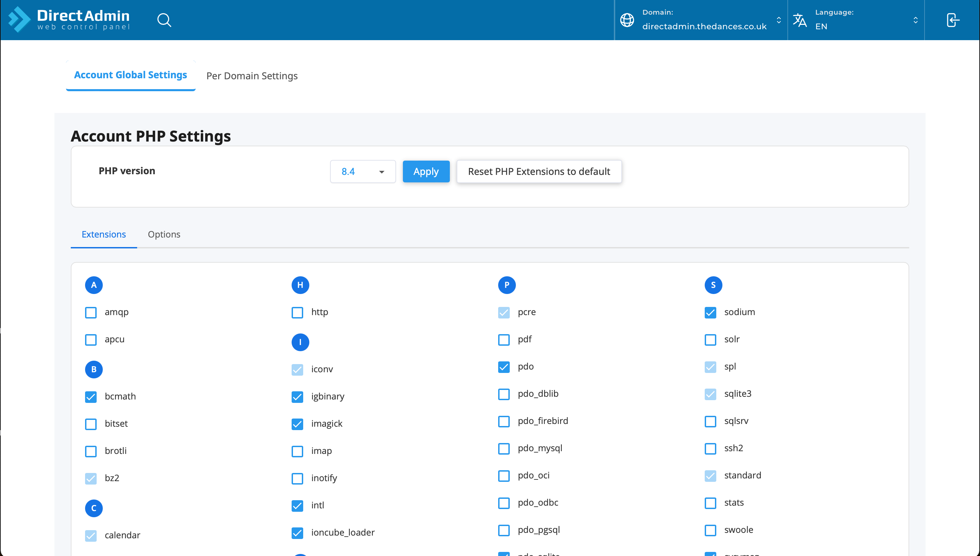Screen dimensions: 980x556
Task: Click the DirectAdmin logo
Action: tap(69, 19)
